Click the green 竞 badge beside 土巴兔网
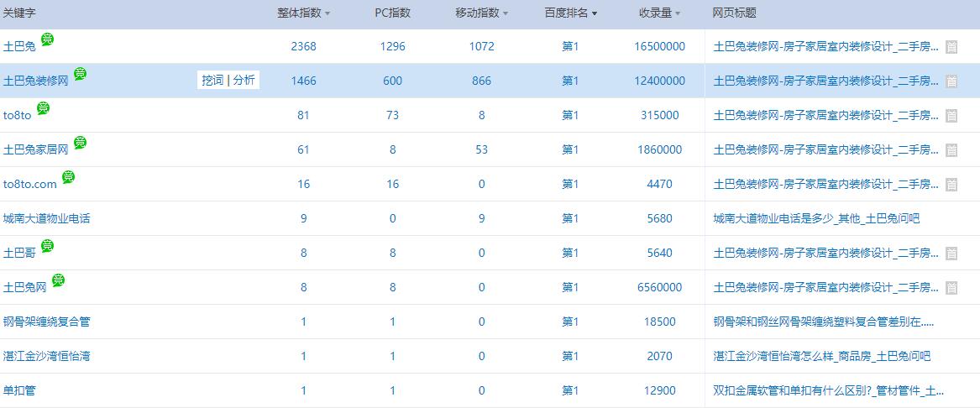Screen dimensions: 980x408 pyautogui.click(x=58, y=280)
